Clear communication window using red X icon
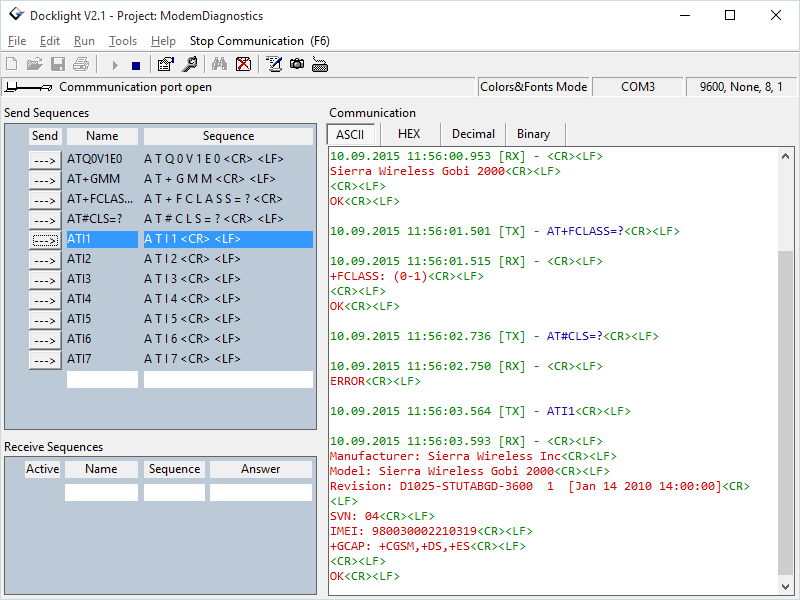This screenshot has width=800, height=600. (243, 65)
